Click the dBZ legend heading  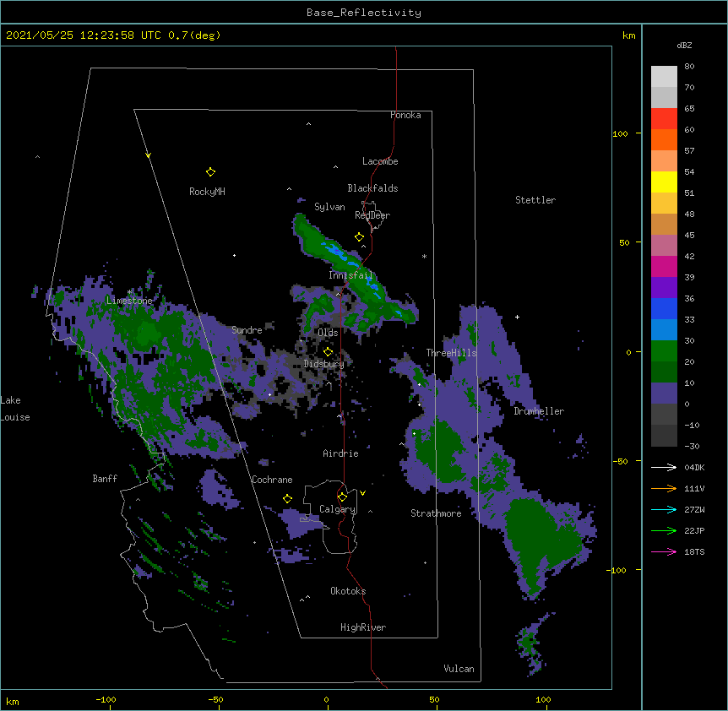(684, 45)
